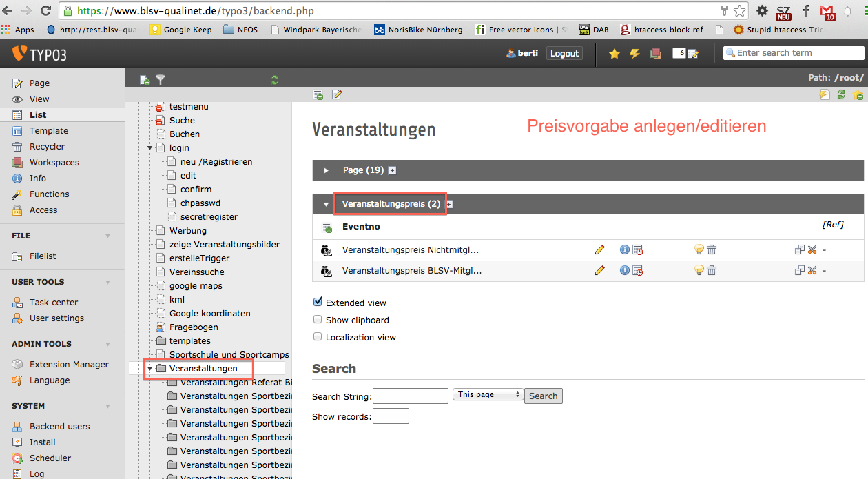Click trash delete icon for Veranstaltungspreis BLSV-Mitgl row
This screenshot has height=479, width=868.
click(x=712, y=271)
